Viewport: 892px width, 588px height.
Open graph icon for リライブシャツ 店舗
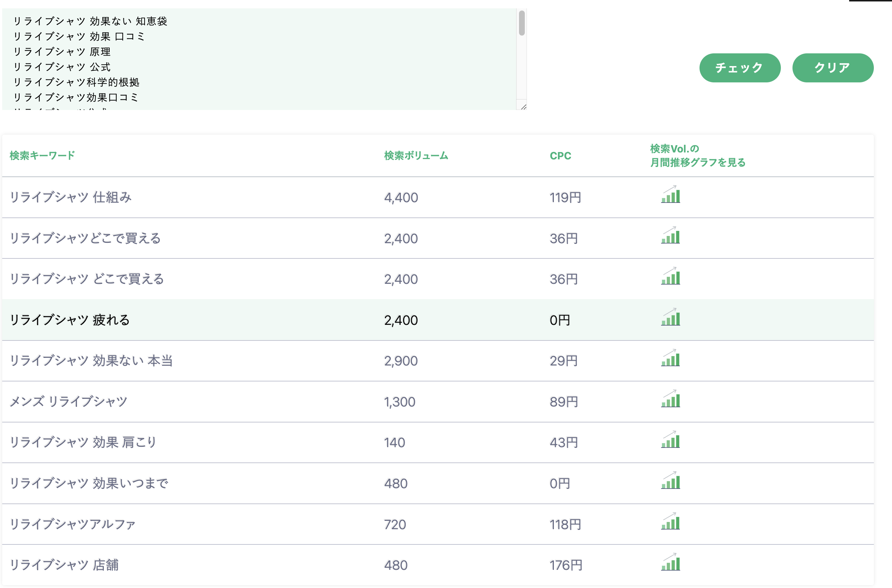(670, 563)
